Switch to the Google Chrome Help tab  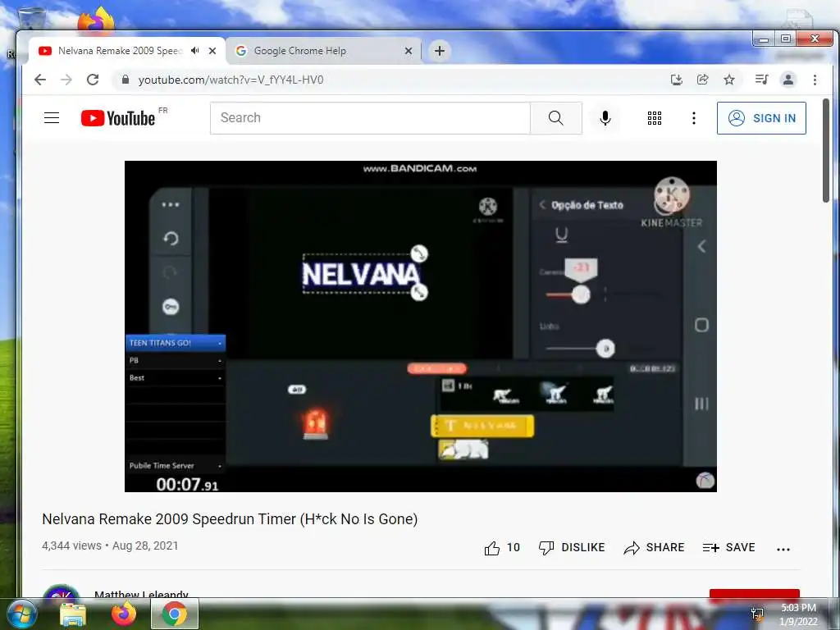click(x=323, y=51)
